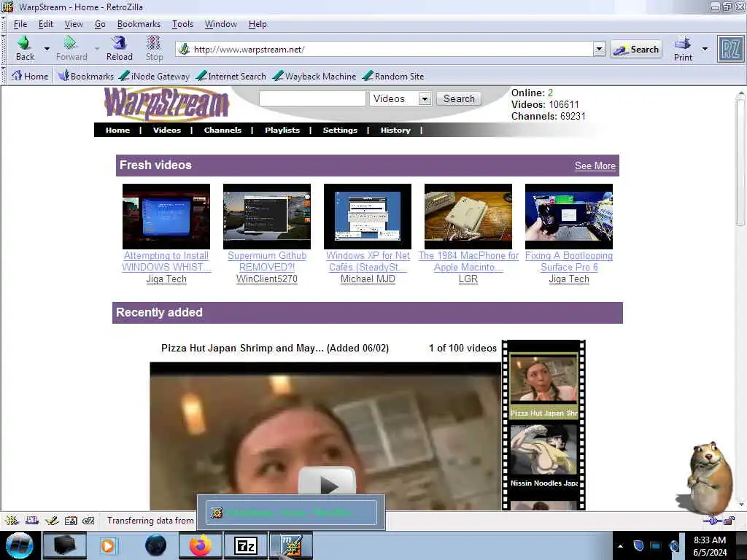The width and height of the screenshot is (747, 560).
Task: Go to Videos in site navigation
Action: pos(167,130)
